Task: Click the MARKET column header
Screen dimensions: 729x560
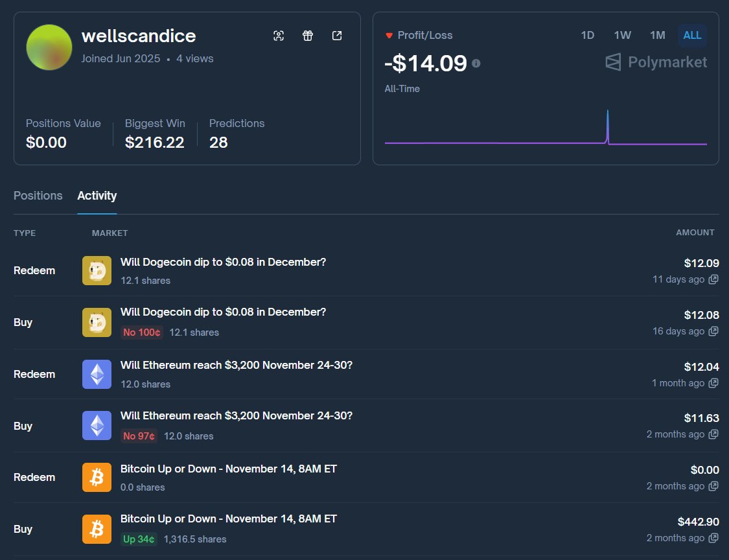Action: (x=110, y=233)
